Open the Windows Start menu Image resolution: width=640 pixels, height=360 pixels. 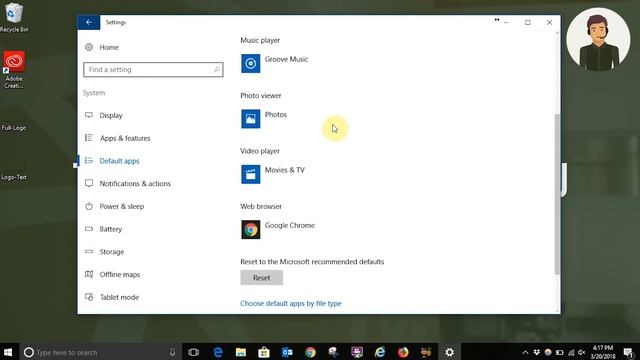8,352
